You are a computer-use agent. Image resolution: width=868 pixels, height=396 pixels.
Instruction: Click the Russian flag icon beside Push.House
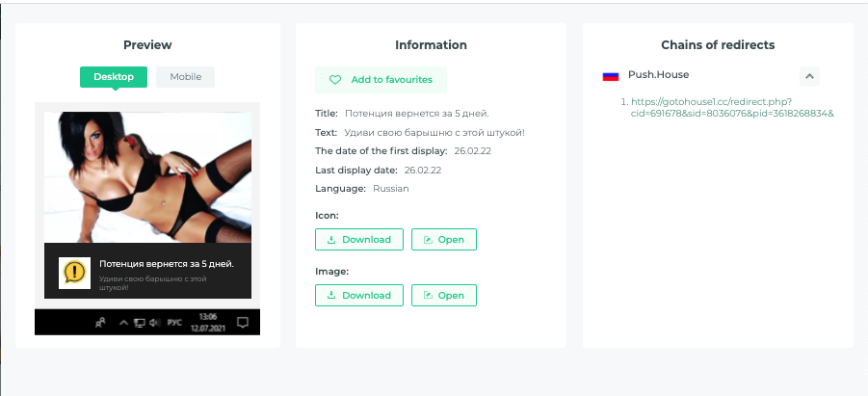611,76
